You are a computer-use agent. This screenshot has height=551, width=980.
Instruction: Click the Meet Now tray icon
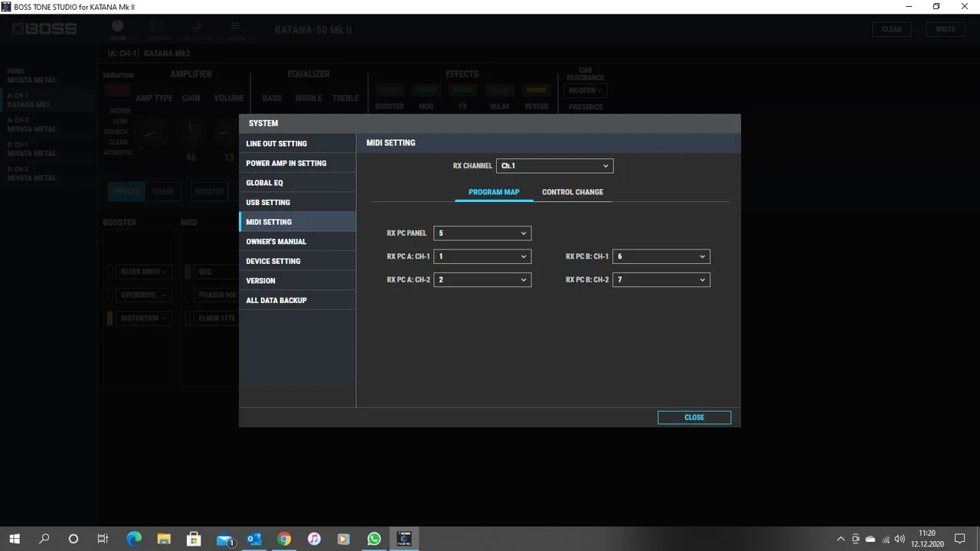856,539
